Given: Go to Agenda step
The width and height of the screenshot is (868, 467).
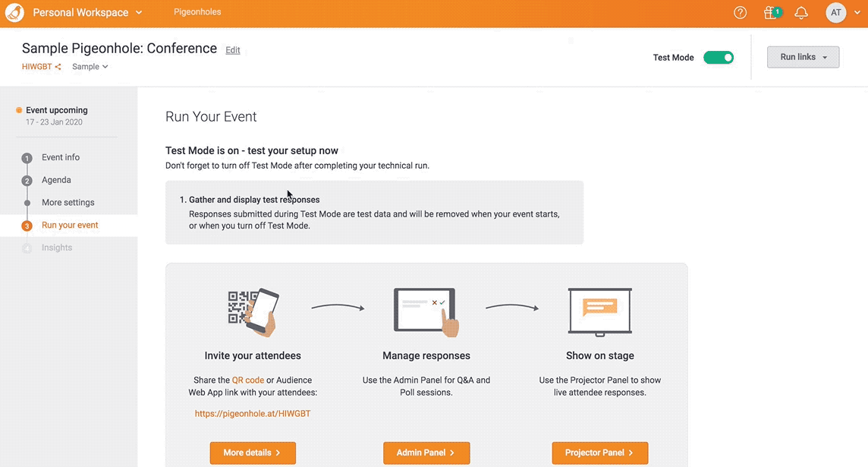Looking at the screenshot, I should pos(56,180).
